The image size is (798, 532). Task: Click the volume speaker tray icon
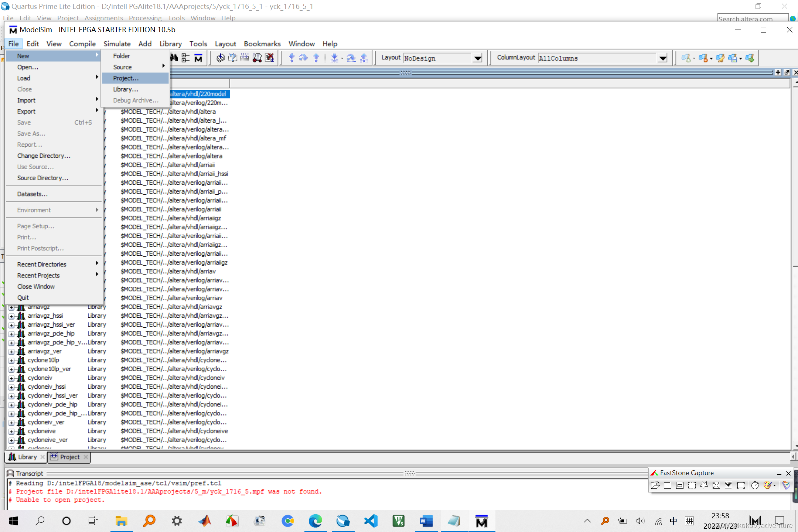pos(640,521)
